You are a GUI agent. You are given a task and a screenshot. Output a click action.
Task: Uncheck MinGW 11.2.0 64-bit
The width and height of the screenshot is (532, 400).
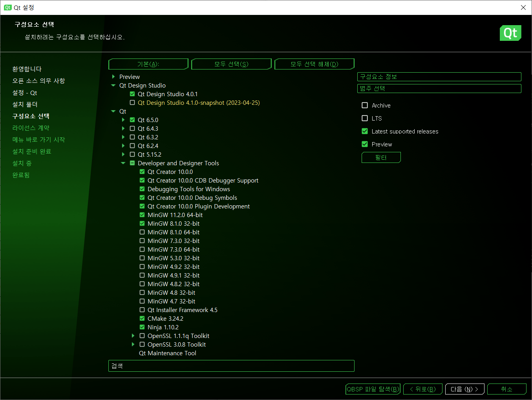click(x=142, y=215)
